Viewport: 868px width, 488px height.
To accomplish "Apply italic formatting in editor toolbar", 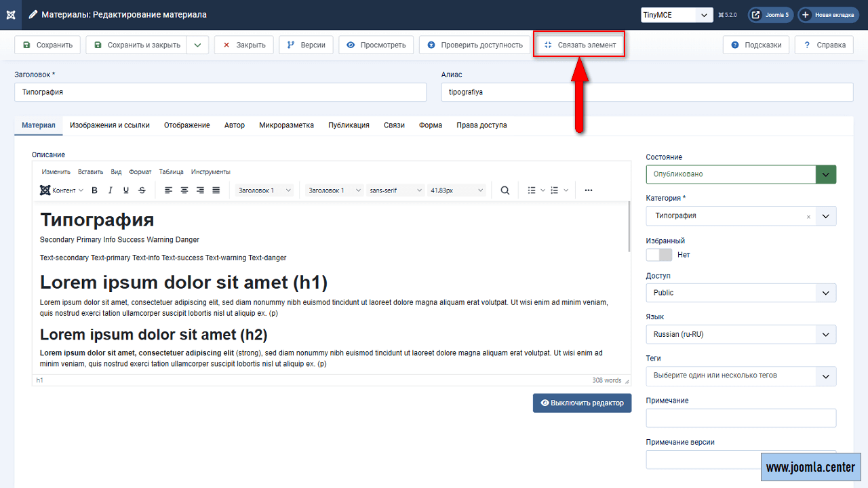I will click(111, 190).
